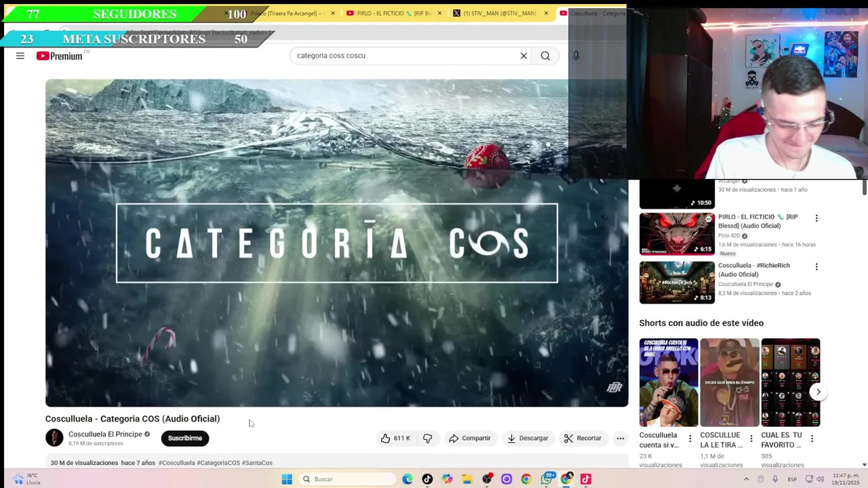Open the purple circle taskbar app
Image resolution: width=868 pixels, height=488 pixels.
tap(507, 479)
